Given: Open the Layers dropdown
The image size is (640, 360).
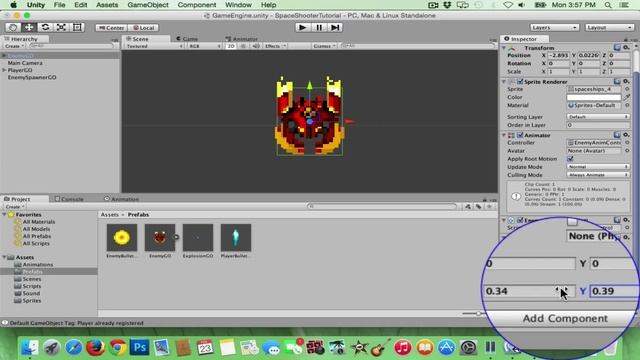Looking at the screenshot, I should [554, 27].
